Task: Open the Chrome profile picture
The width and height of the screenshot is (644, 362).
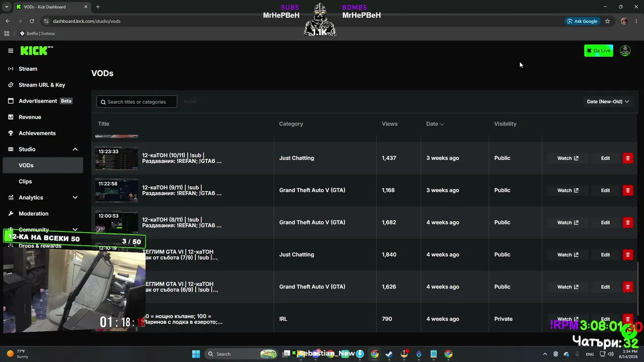Action: (624, 21)
